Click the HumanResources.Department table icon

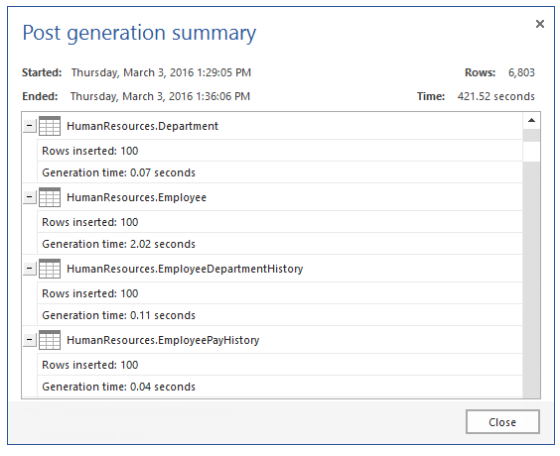tap(50, 126)
